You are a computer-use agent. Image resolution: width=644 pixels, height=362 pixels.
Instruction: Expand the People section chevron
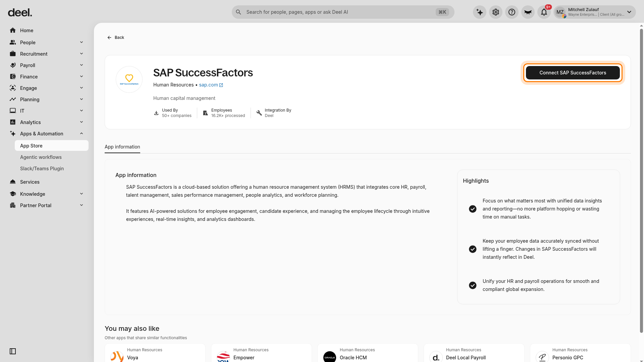pyautogui.click(x=82, y=42)
